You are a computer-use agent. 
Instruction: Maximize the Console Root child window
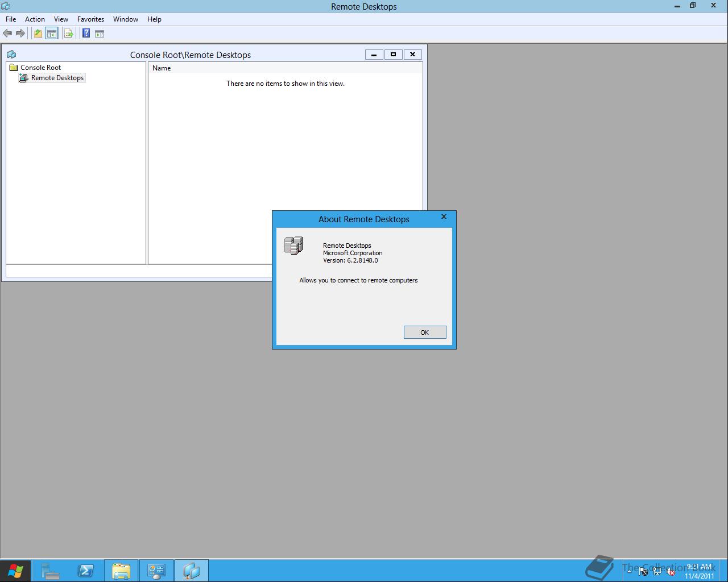point(393,55)
